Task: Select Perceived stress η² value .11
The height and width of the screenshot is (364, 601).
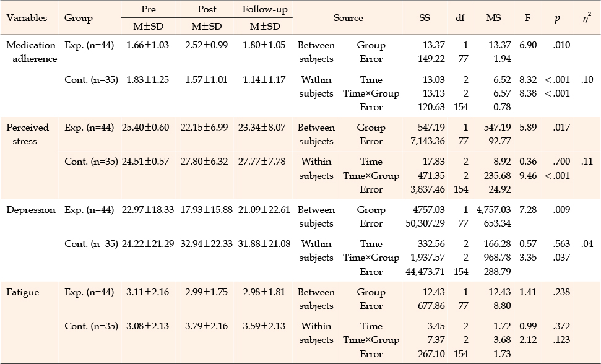Action: (587, 162)
